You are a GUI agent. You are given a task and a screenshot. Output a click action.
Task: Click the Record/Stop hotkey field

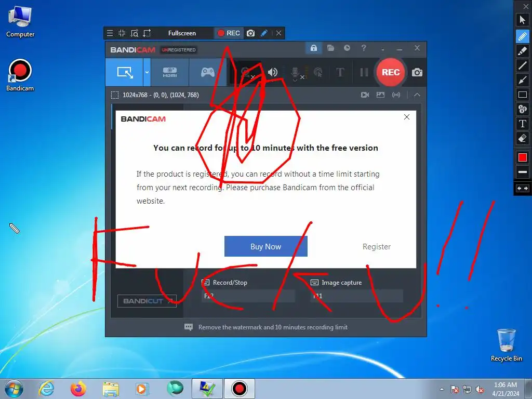(x=248, y=296)
